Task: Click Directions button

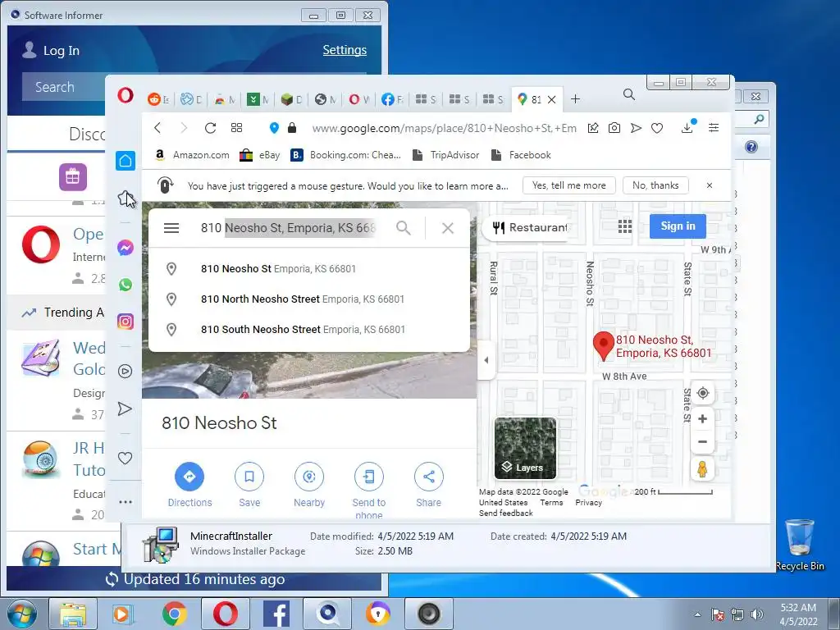Action: coord(189,485)
